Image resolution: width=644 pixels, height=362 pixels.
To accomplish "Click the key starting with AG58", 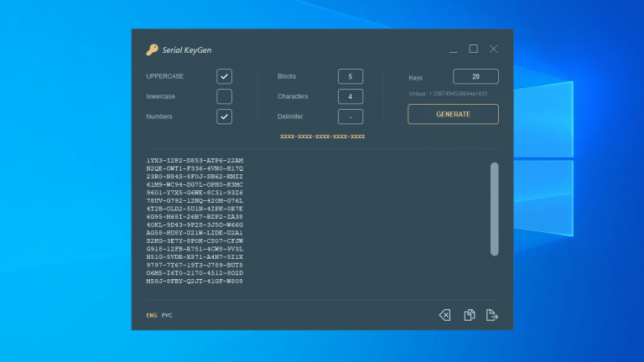I will (195, 233).
